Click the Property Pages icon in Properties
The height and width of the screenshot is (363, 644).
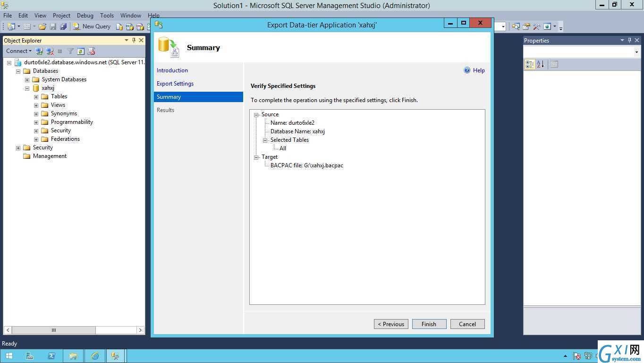click(554, 64)
